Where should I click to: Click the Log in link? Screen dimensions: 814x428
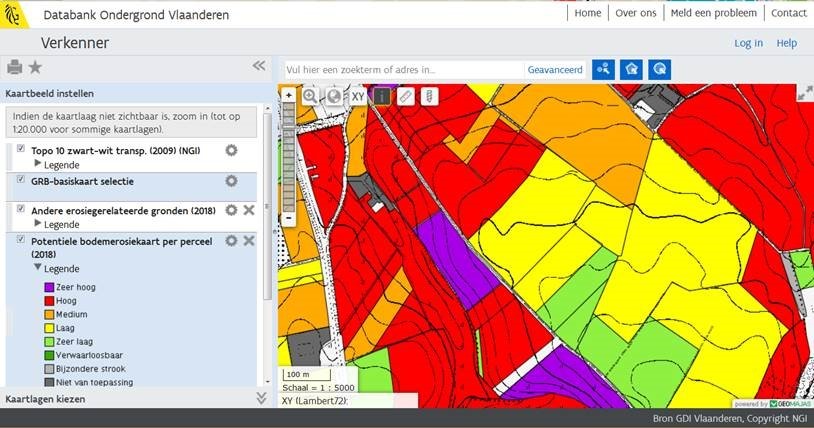click(x=748, y=43)
